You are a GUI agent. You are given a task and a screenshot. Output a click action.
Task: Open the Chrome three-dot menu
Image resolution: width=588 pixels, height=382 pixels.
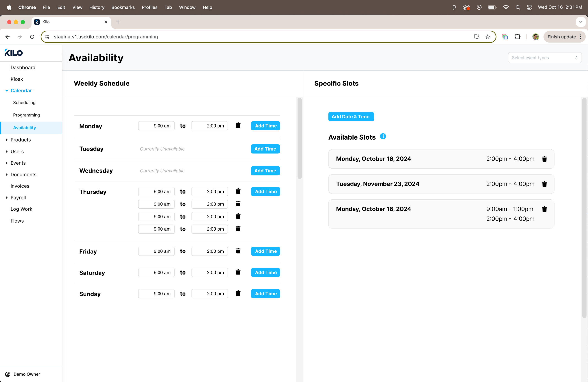point(580,37)
